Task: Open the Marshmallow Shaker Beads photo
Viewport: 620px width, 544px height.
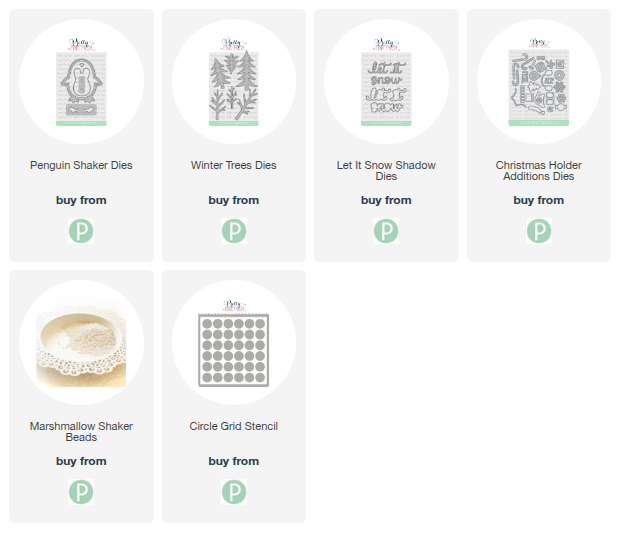Action: pos(81,343)
